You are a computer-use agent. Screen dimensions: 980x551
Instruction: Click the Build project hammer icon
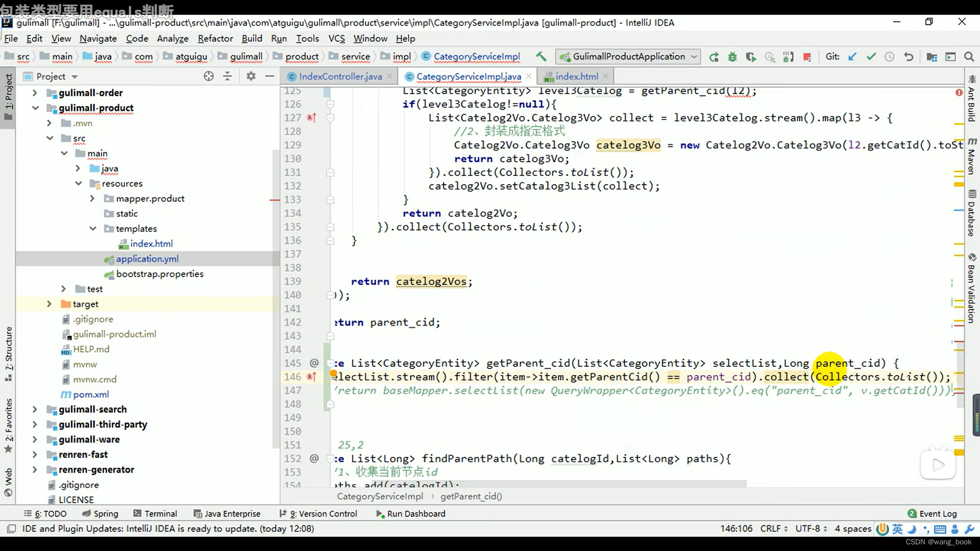(x=541, y=57)
